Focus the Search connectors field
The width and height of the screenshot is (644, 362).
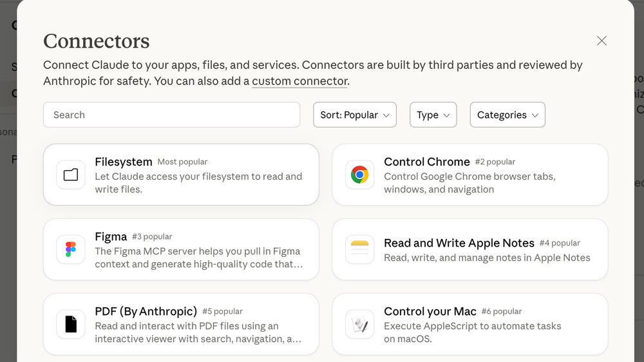[x=172, y=115]
